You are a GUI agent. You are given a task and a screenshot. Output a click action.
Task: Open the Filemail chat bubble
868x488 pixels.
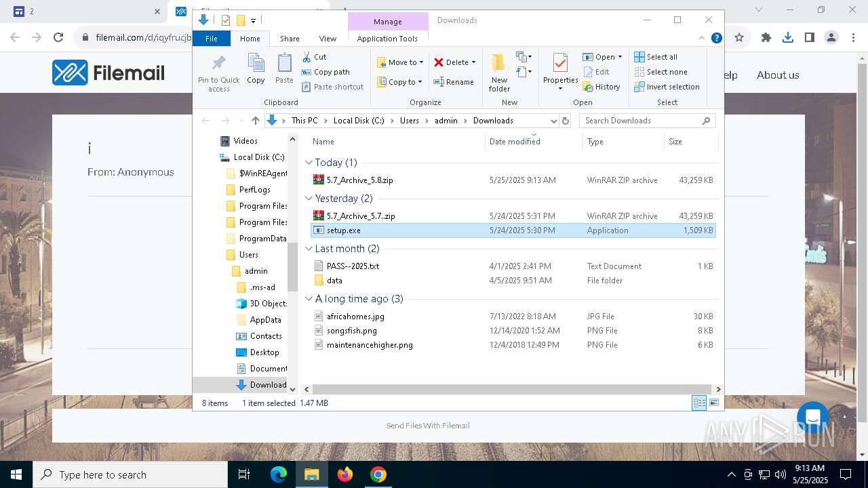pyautogui.click(x=813, y=418)
